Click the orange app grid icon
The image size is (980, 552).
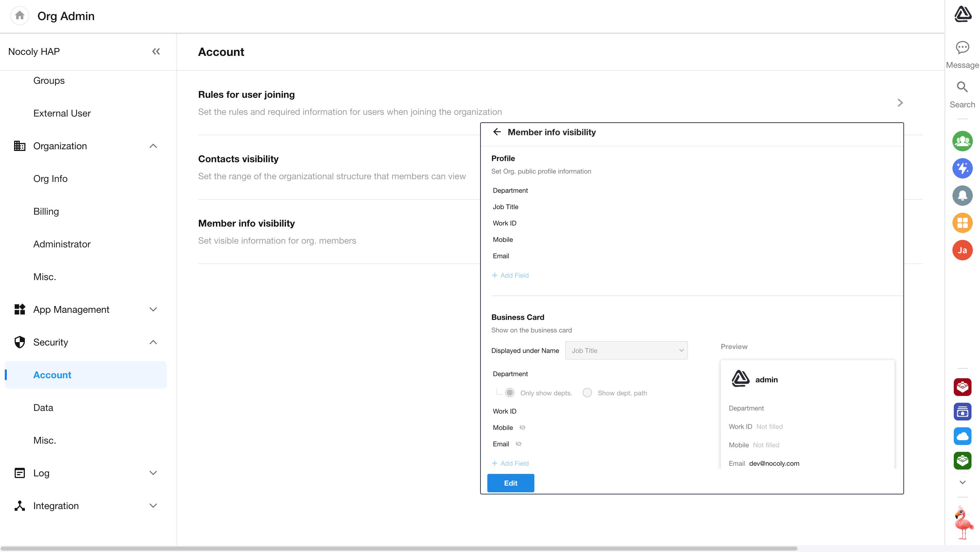tap(962, 223)
